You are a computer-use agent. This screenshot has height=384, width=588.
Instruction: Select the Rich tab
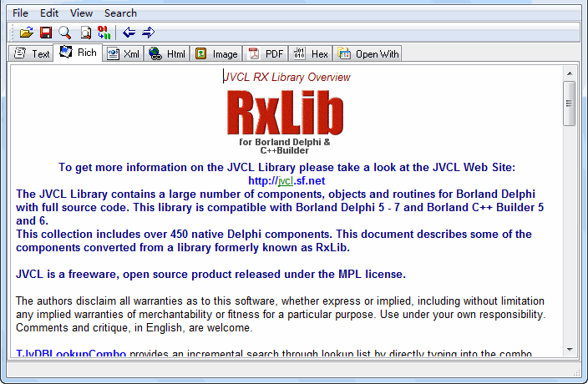[78, 53]
